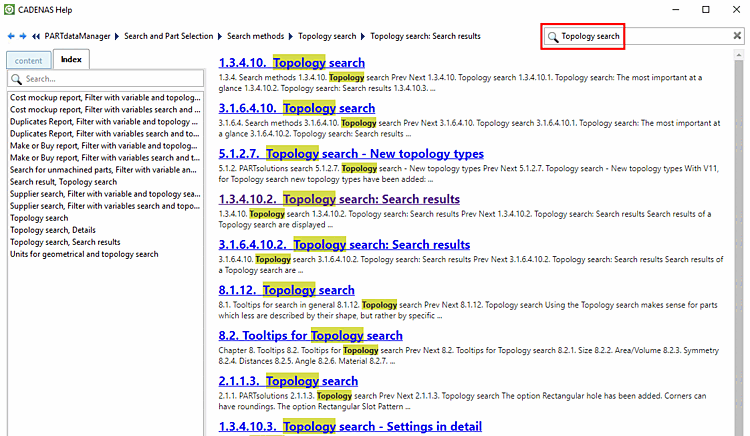Open Search methods breadcrumb
Screen dimensions: 750x436
255,36
